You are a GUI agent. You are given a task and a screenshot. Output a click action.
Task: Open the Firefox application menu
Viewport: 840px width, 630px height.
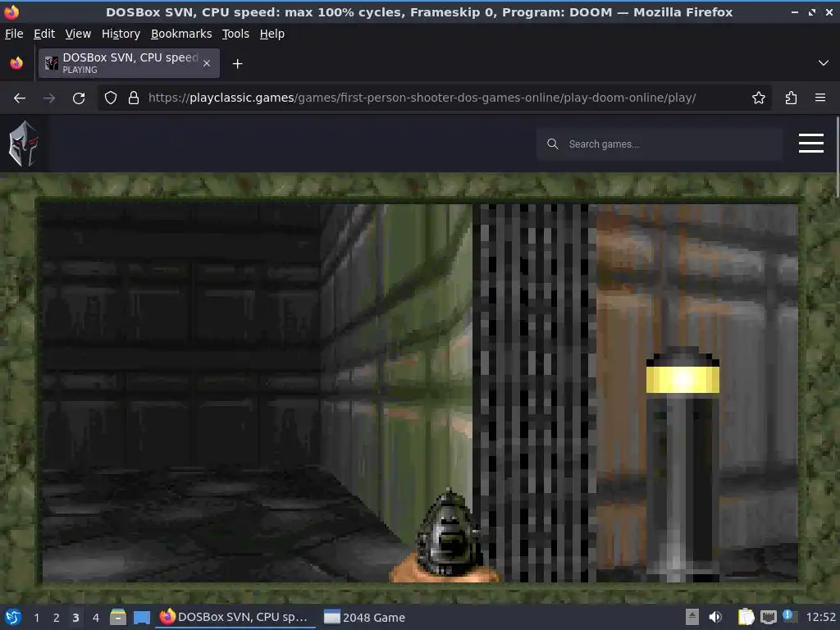[x=820, y=98]
